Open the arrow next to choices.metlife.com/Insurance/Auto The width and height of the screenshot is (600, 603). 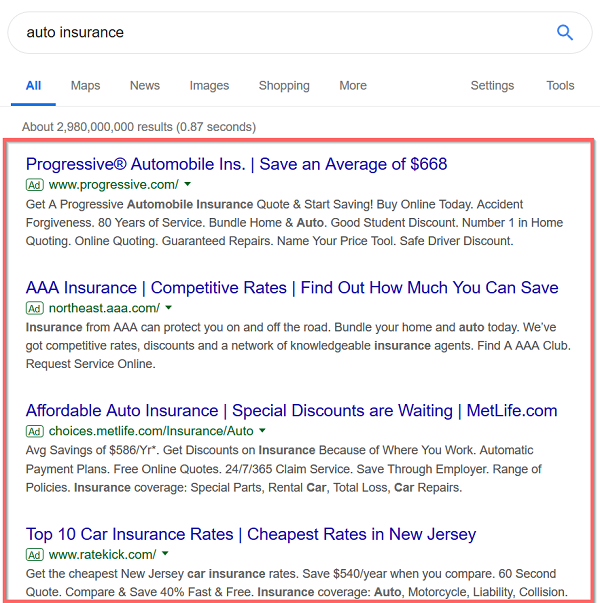point(262,431)
